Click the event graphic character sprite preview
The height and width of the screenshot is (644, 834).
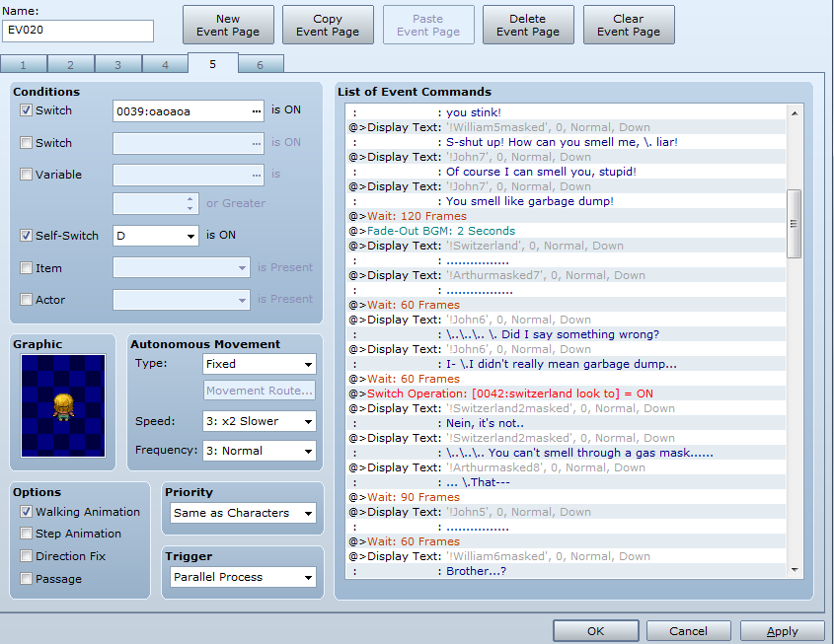(63, 405)
